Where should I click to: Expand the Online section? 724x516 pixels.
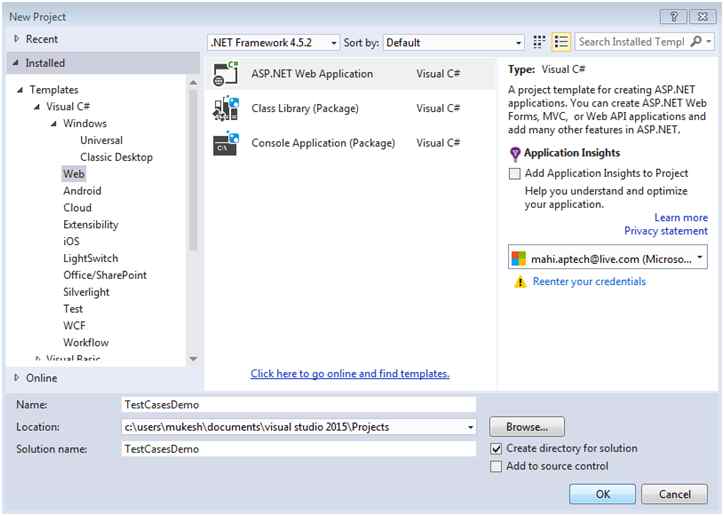tap(17, 378)
